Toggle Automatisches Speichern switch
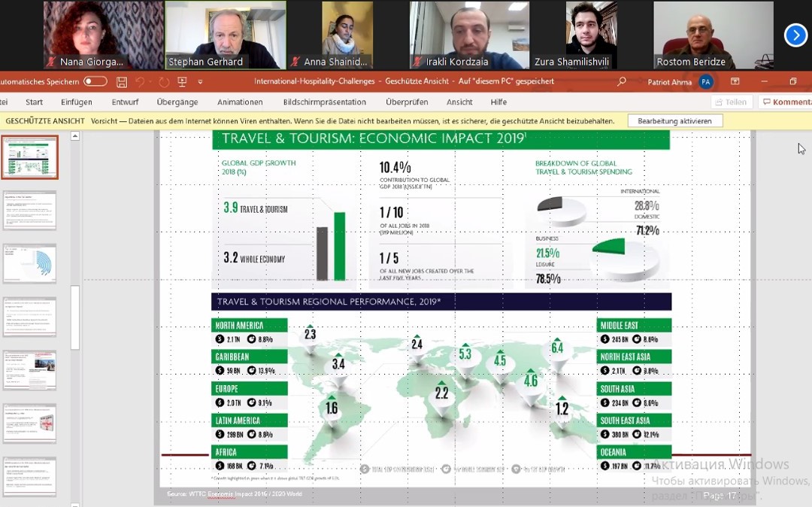812x507 pixels. 95,81
